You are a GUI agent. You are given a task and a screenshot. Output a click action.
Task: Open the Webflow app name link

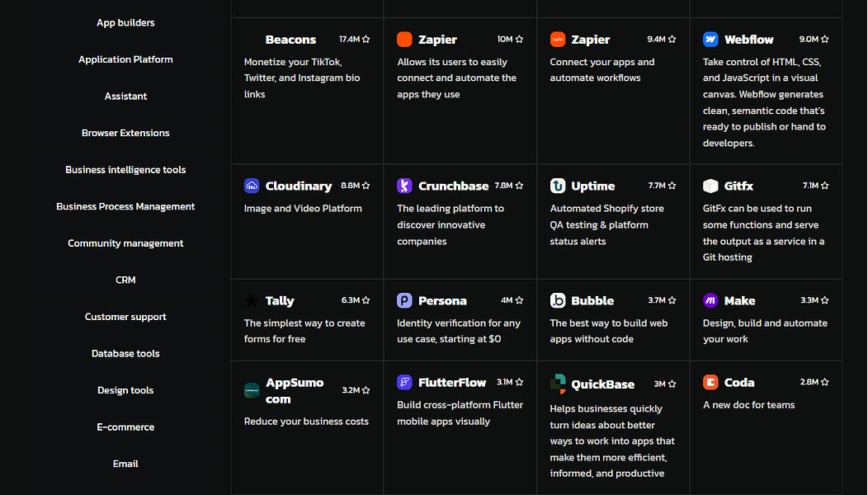point(749,39)
